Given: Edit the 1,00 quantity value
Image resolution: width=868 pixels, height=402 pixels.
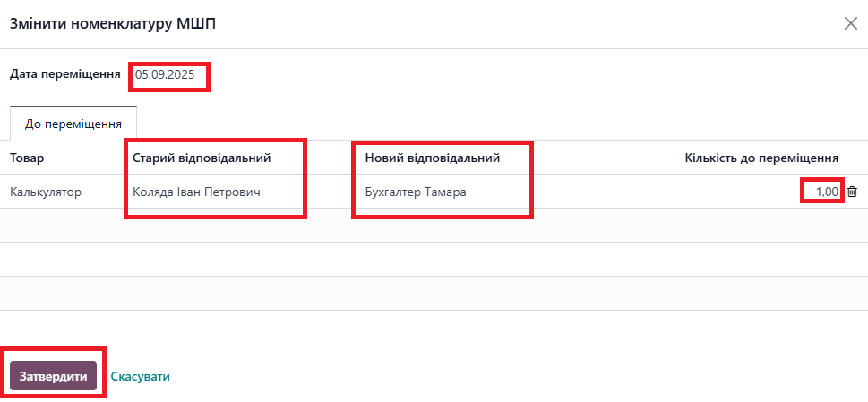Looking at the screenshot, I should point(825,192).
